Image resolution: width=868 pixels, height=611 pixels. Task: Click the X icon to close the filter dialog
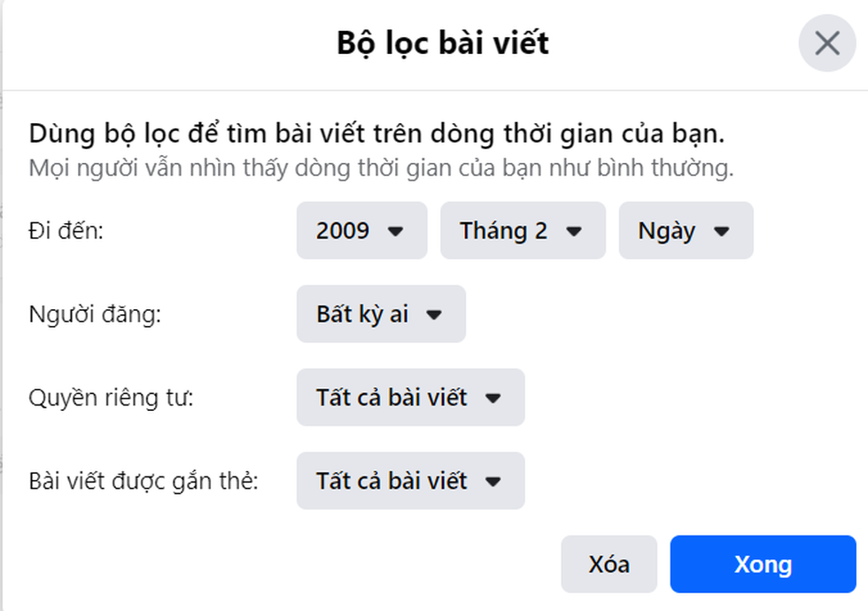pyautogui.click(x=826, y=43)
